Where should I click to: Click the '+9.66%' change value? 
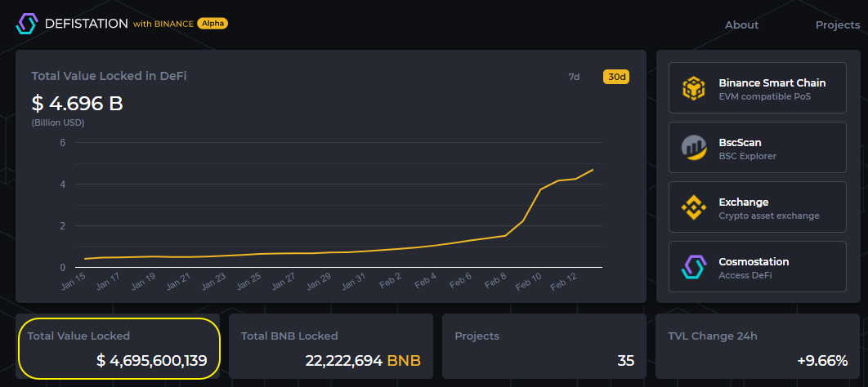click(x=822, y=361)
